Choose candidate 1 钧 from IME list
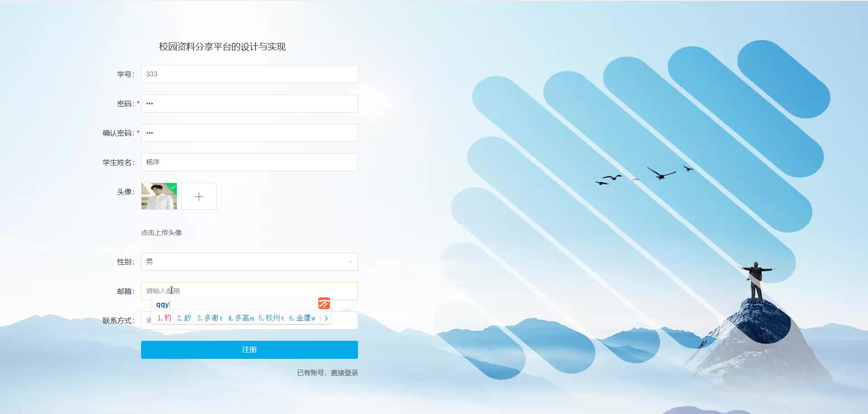Viewport: 868px width, 414px height. pyautogui.click(x=165, y=318)
